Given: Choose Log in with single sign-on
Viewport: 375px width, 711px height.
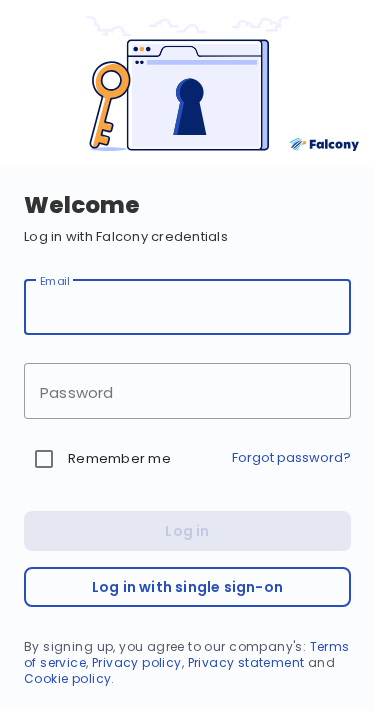Looking at the screenshot, I should [187, 587].
